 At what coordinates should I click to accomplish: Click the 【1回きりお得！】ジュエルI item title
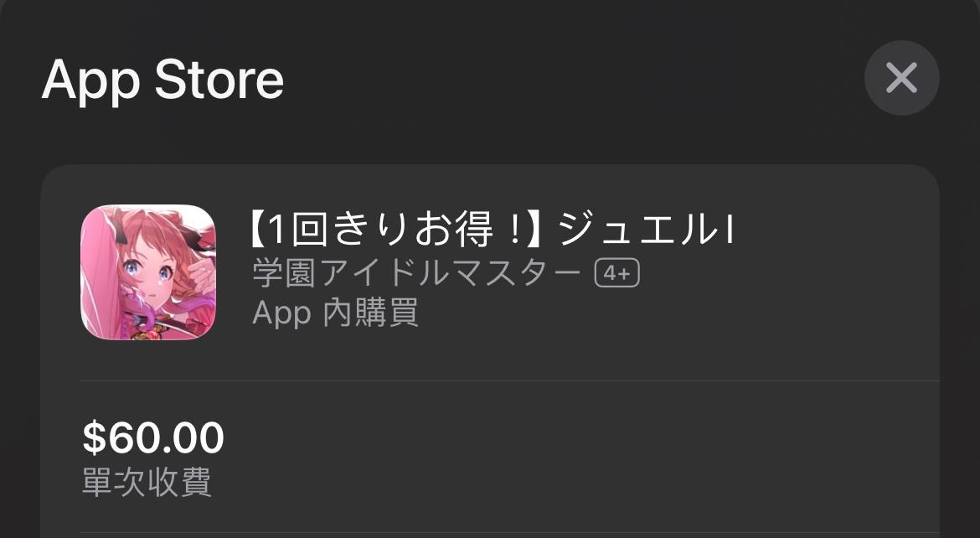click(x=493, y=230)
